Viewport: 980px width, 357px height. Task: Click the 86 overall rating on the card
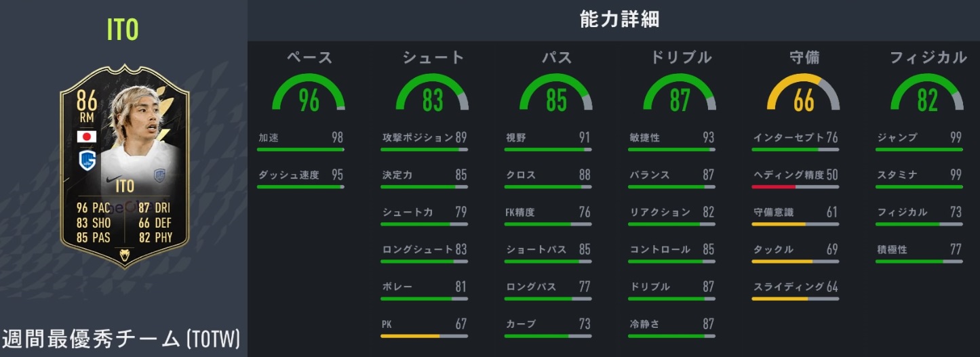pyautogui.click(x=87, y=102)
